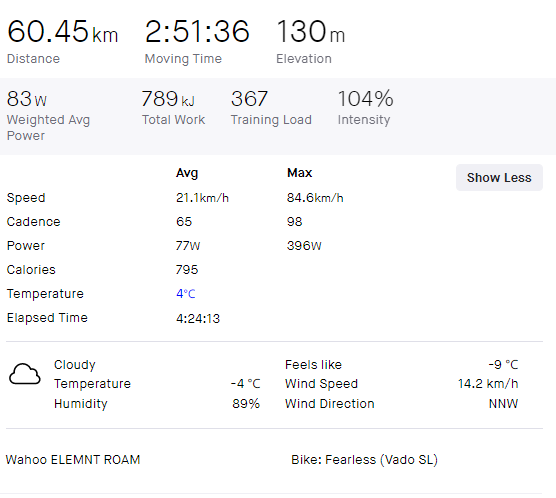This screenshot has height=498, width=556.
Task: Click the blue 4°C temperature value
Action: [x=186, y=294]
